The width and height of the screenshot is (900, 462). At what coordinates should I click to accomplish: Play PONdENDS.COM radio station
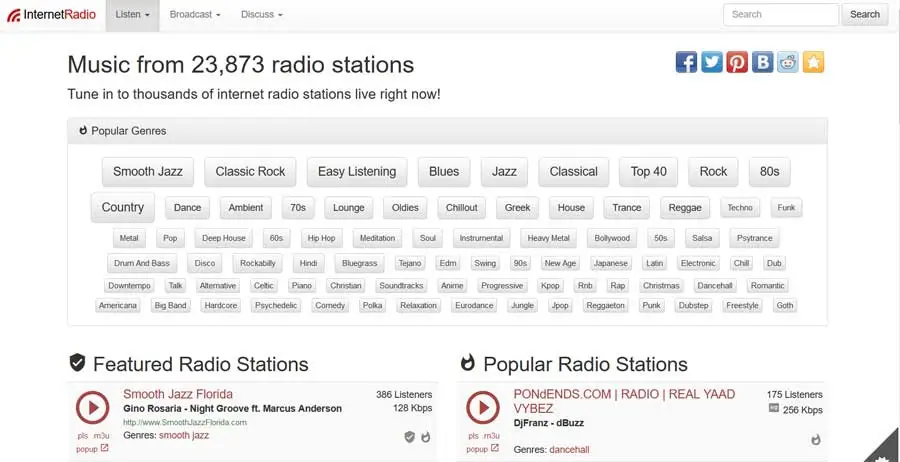(x=483, y=408)
